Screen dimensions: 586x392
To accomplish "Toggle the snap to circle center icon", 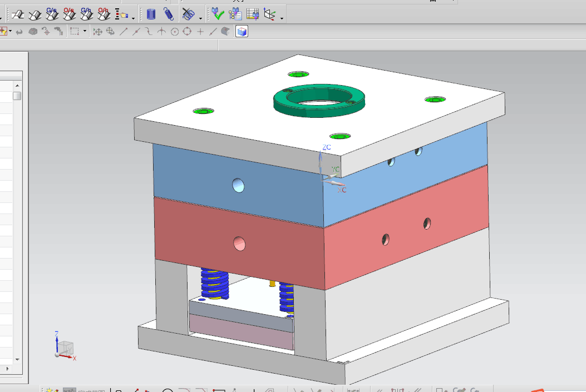I will (x=175, y=32).
